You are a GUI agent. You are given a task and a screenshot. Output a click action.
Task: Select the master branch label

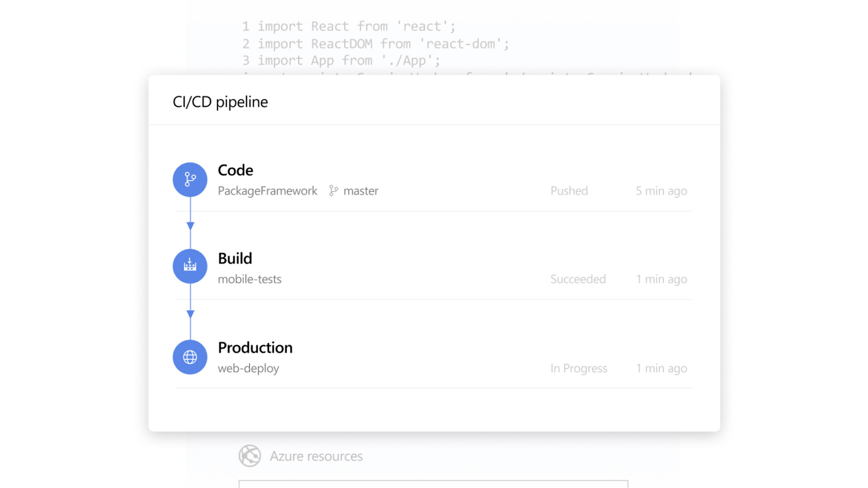pos(361,191)
